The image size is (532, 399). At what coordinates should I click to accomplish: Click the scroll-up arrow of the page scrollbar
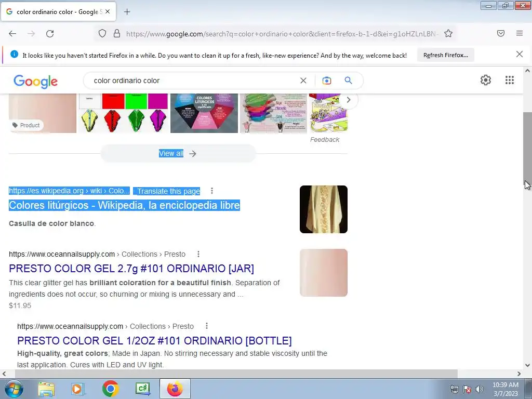pos(527,71)
